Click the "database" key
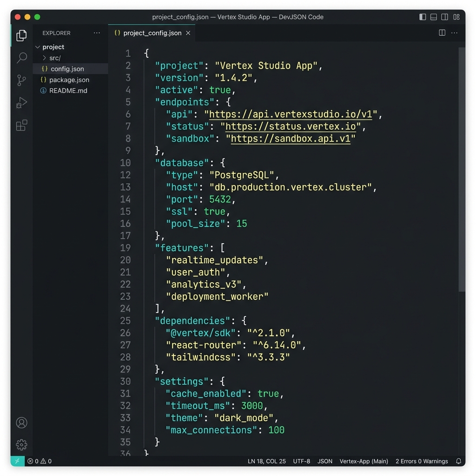This screenshot has height=476, width=476. 182,163
